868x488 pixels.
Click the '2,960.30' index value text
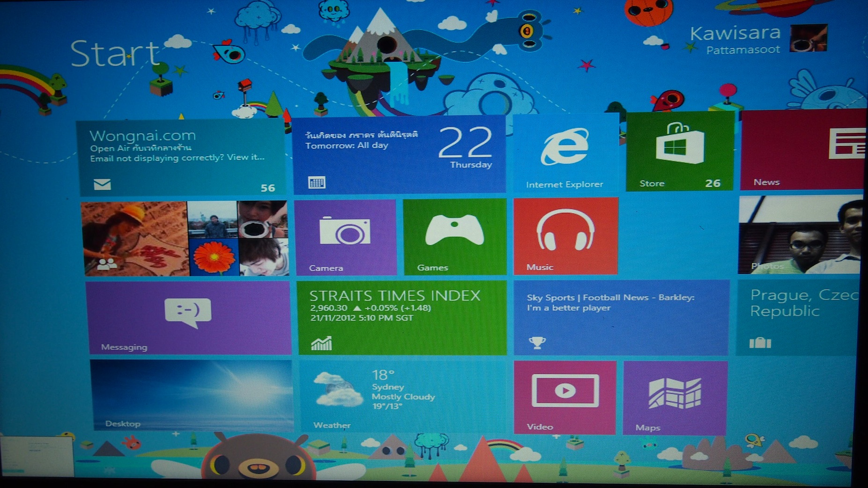pos(329,308)
